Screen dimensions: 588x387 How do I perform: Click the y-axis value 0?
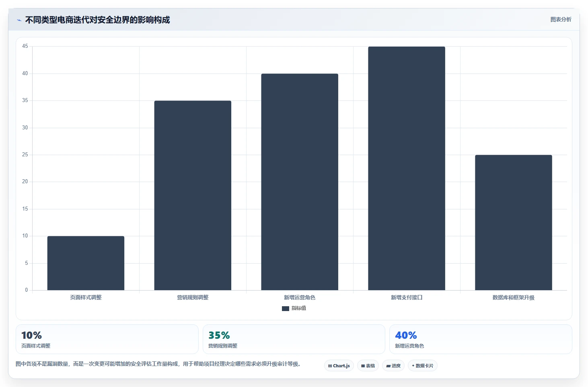tap(27, 290)
